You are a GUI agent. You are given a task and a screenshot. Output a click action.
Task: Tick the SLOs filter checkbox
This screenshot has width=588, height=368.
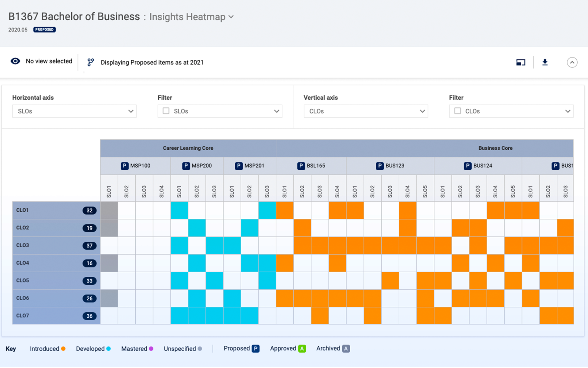pos(166,111)
